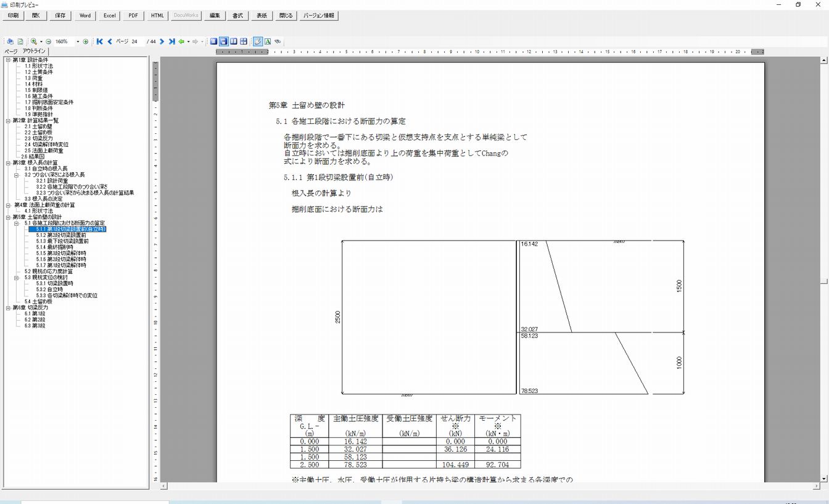
Task: Collapse 第3章 根入長の計算 node
Action: coord(8,163)
